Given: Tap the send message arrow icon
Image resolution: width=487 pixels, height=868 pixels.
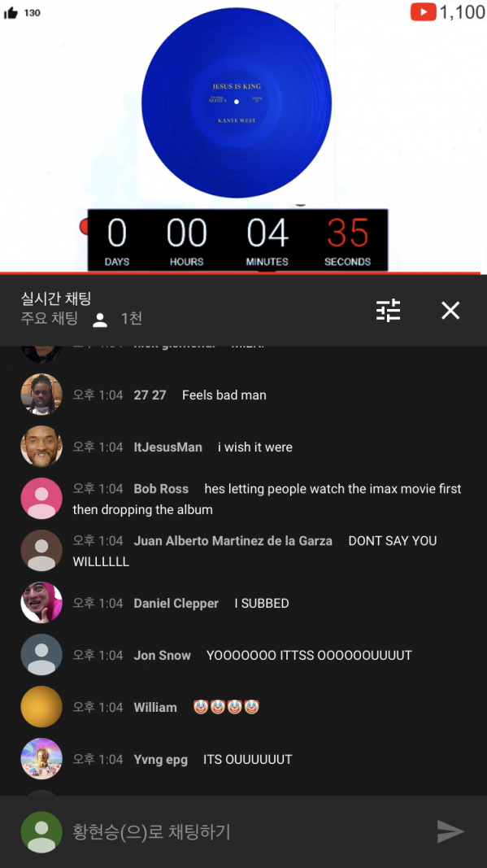Looking at the screenshot, I should 450,831.
